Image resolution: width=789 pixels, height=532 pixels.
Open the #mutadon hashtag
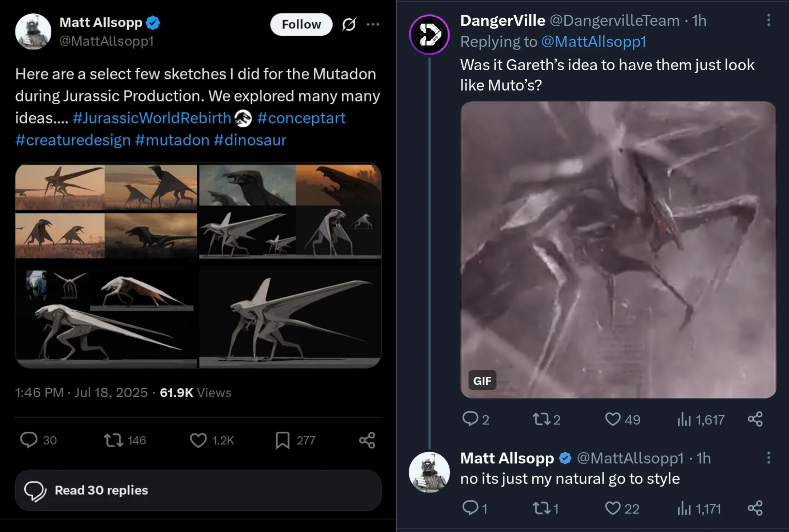click(x=172, y=140)
